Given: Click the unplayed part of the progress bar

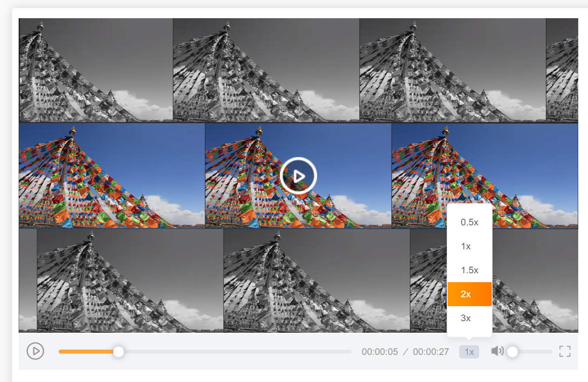Looking at the screenshot, I should (238, 351).
